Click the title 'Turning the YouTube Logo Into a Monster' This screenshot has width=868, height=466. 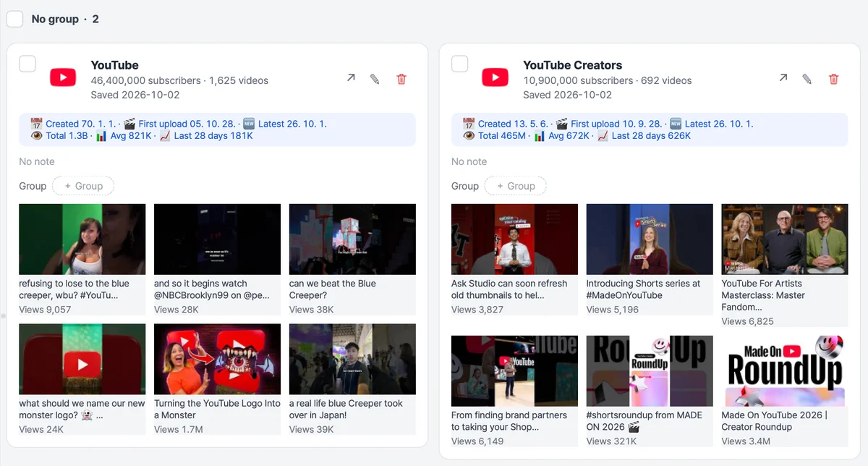click(x=217, y=410)
